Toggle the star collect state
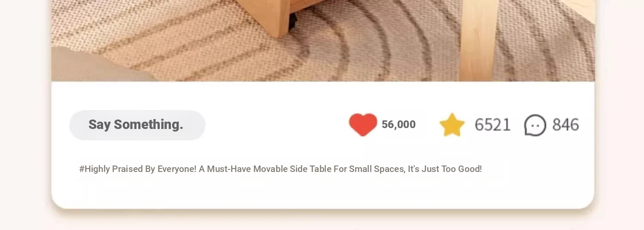This screenshot has height=230, width=644. point(452,125)
